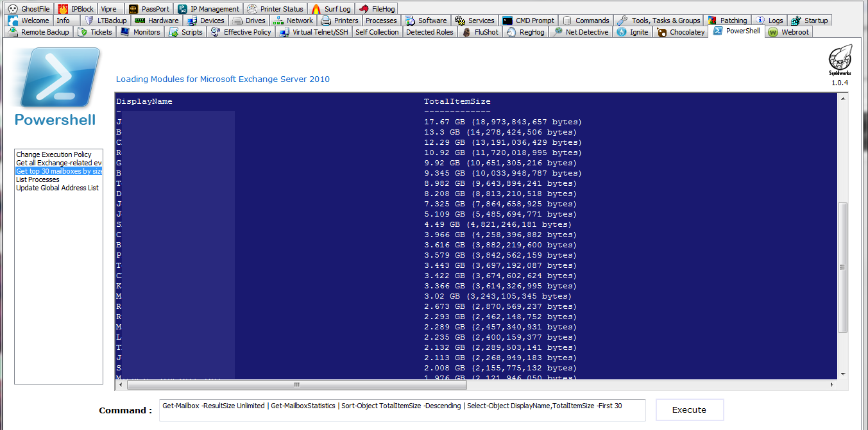
Task: Click the Scripts tab icon
Action: coord(173,32)
